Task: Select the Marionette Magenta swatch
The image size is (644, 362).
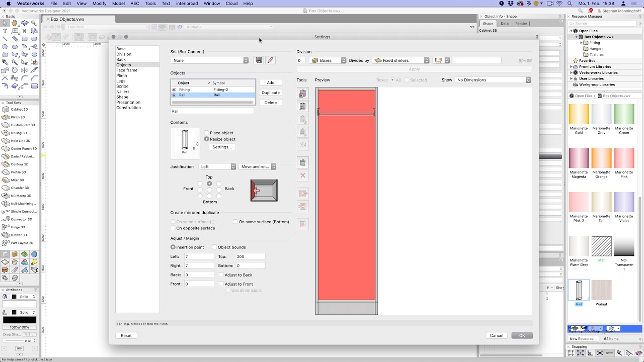Action: 579,158
